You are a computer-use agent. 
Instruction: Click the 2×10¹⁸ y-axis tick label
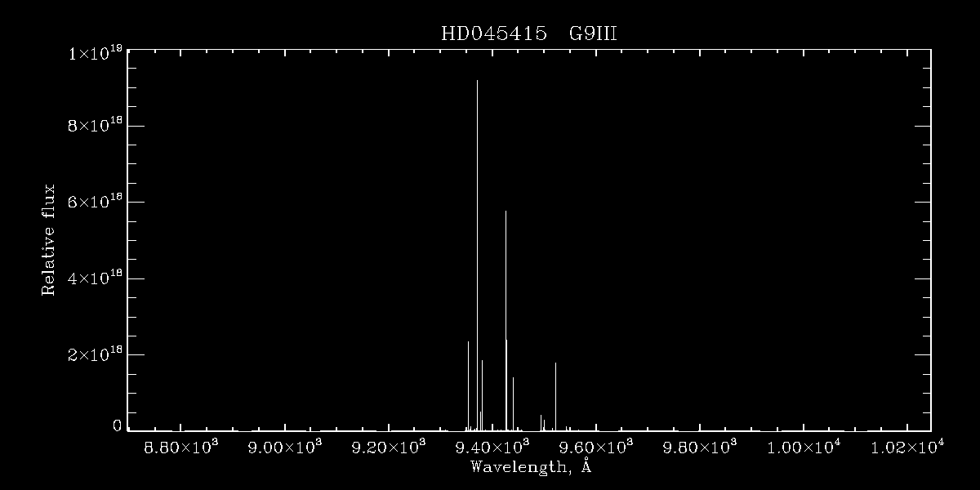[x=96, y=354]
